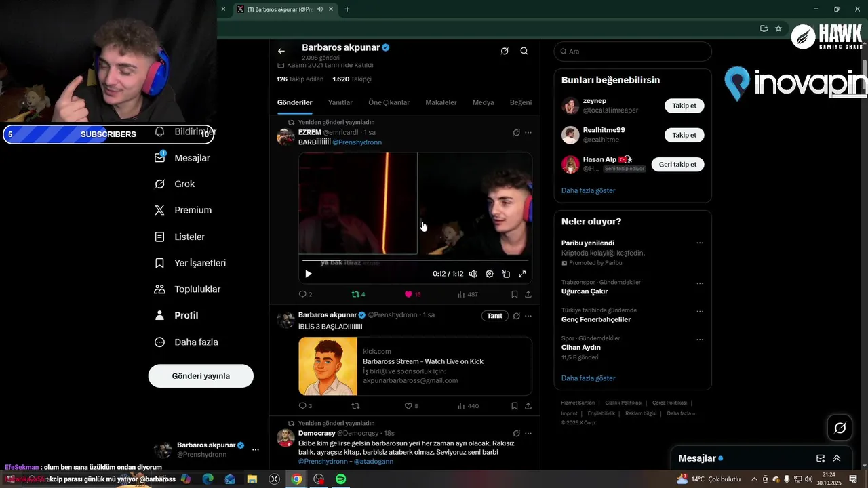Open Grok in the left sidebar
Image resolution: width=868 pixels, height=488 pixels.
(175, 184)
